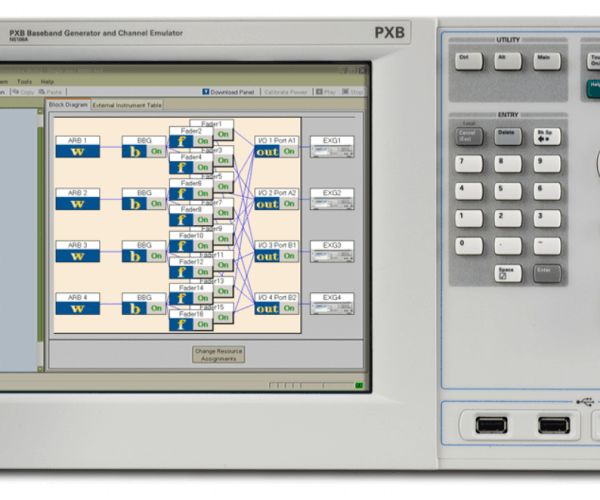Click the gray Enter key on the keypad
600x500 pixels.
[x=547, y=274]
